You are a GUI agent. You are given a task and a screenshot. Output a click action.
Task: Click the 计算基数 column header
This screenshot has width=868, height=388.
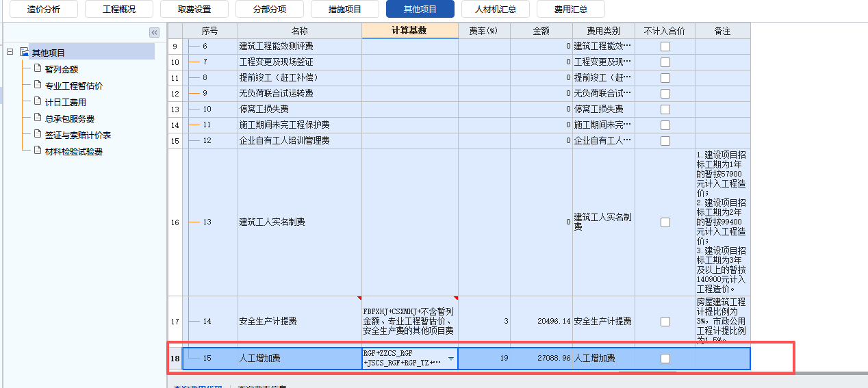[x=410, y=31]
